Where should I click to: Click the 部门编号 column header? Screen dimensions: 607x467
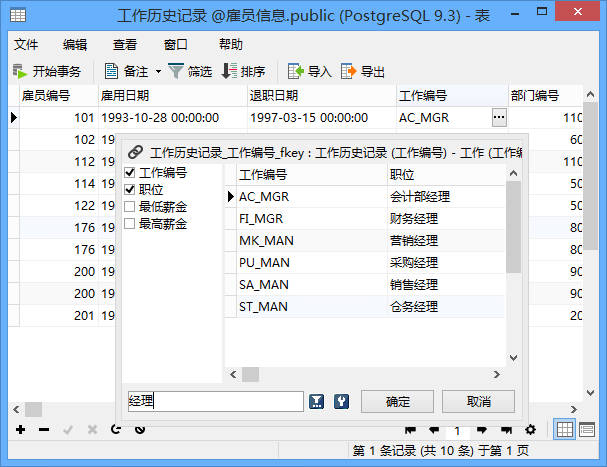pyautogui.click(x=545, y=95)
